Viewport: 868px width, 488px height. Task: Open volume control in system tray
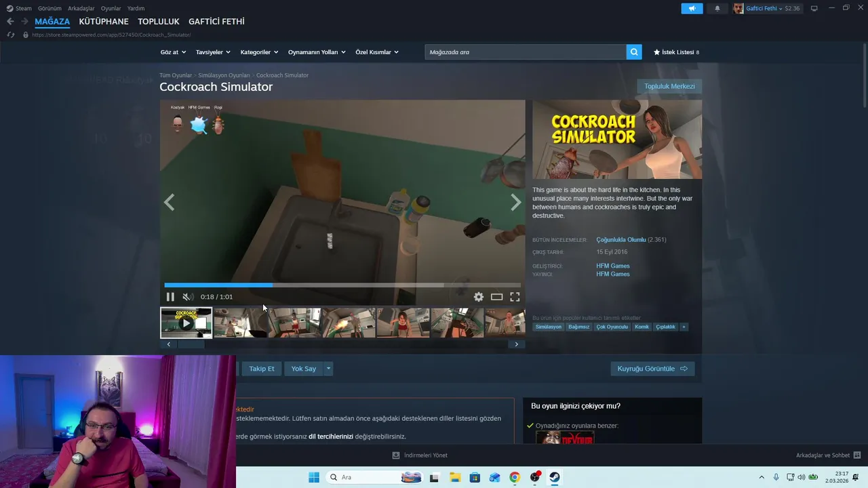pos(801,477)
